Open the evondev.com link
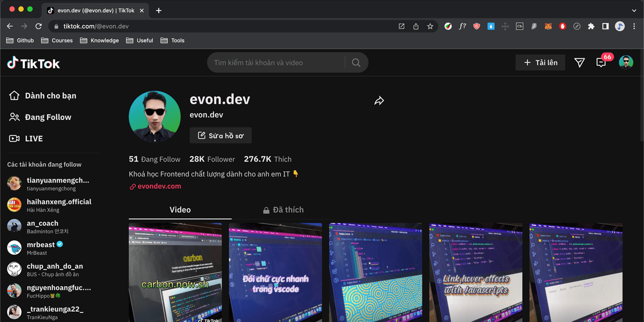644x322 pixels. point(156,186)
